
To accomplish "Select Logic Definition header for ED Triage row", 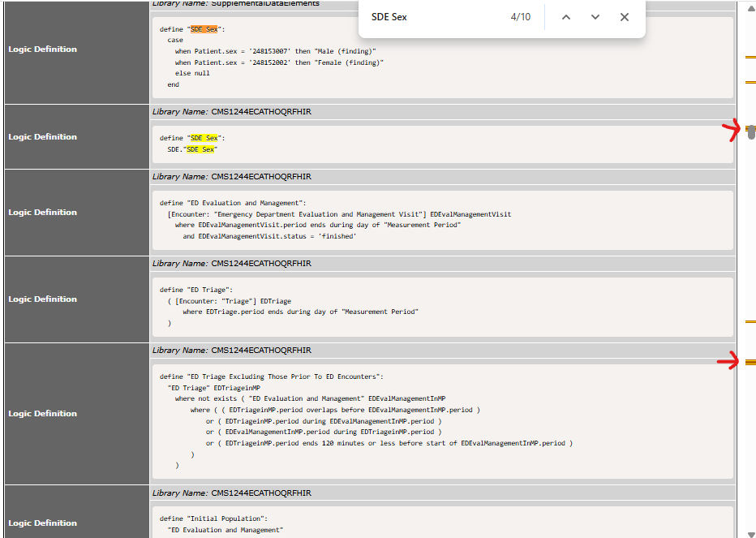I will coord(42,299).
